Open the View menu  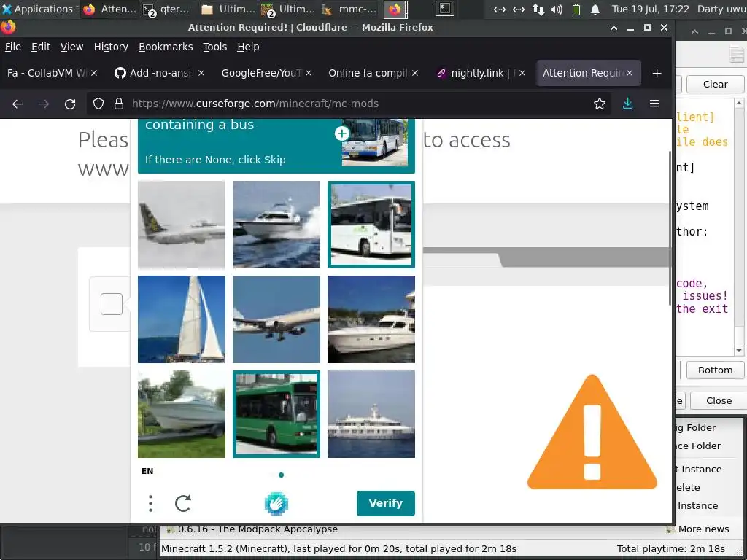(x=71, y=47)
